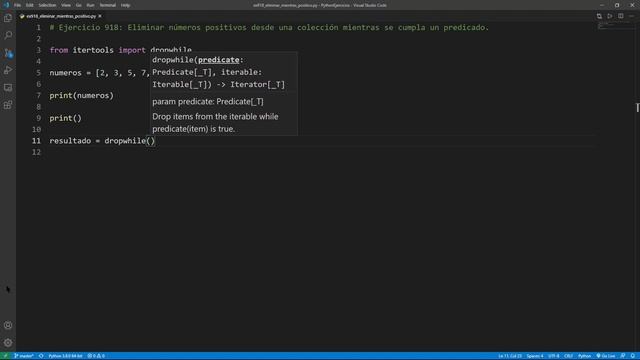
Task: Select the Python interpreter in status bar
Action: pos(65,356)
